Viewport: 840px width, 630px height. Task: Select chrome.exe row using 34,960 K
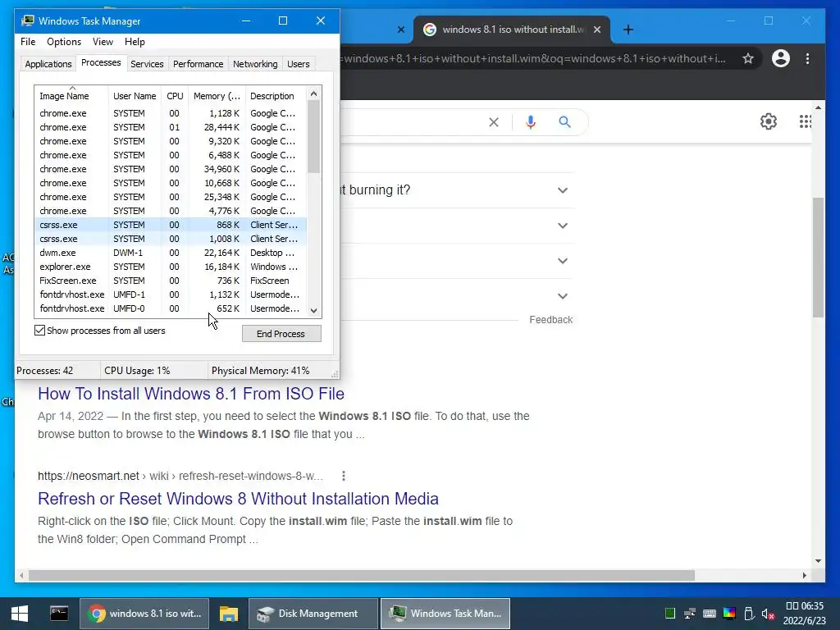171,169
